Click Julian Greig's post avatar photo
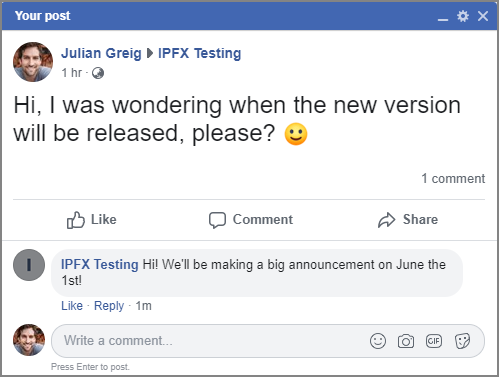The image size is (499, 377). coord(33,62)
